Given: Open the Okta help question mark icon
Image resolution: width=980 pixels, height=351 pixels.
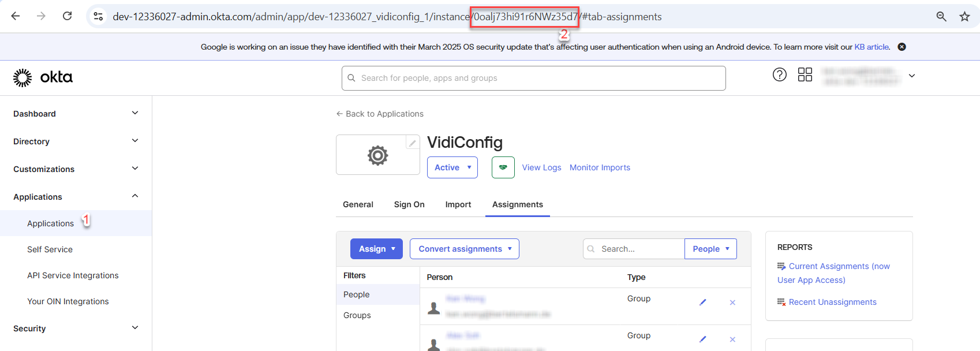Looking at the screenshot, I should [779, 74].
